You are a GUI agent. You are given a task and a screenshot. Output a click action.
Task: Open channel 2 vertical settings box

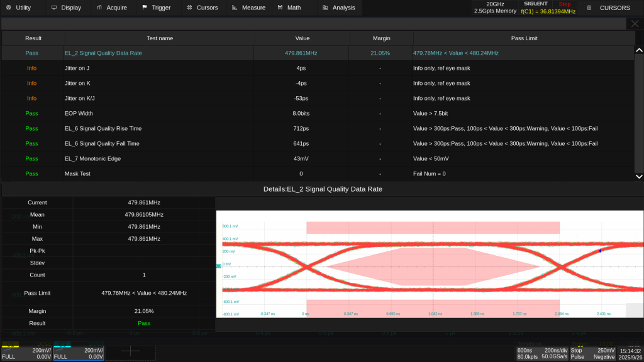[x=79, y=353]
